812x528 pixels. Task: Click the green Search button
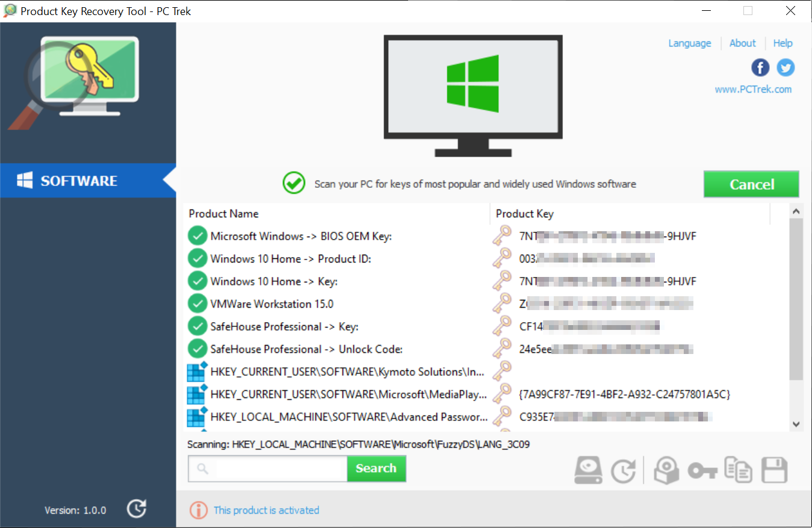click(376, 468)
